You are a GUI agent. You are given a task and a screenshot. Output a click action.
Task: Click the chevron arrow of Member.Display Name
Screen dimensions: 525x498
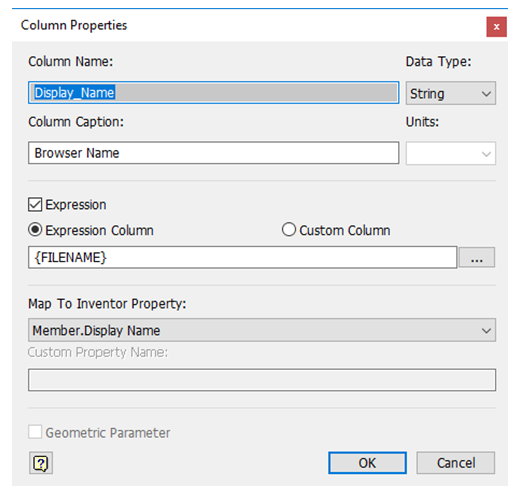[486, 331]
